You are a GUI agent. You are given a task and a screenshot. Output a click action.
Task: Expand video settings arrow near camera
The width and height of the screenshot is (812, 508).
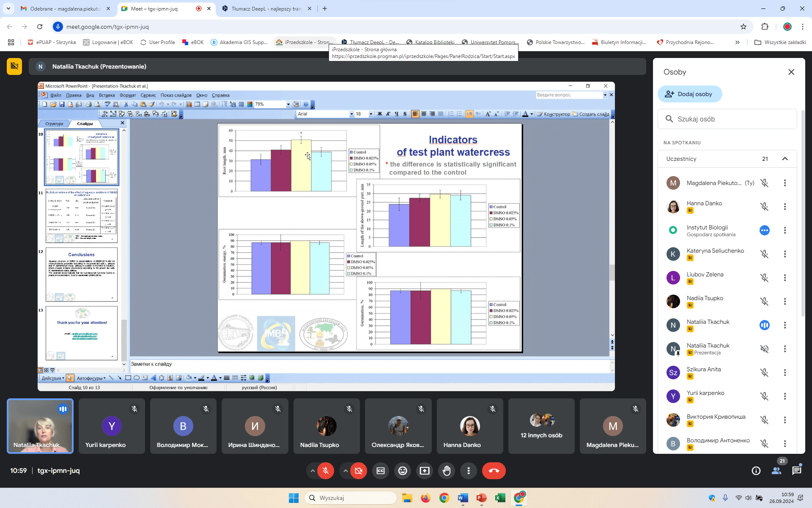click(x=346, y=471)
